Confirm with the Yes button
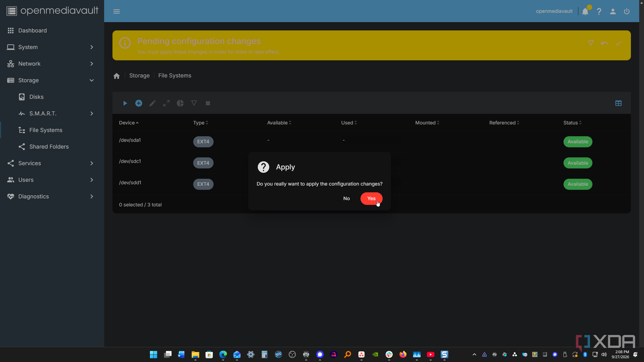 tap(371, 199)
